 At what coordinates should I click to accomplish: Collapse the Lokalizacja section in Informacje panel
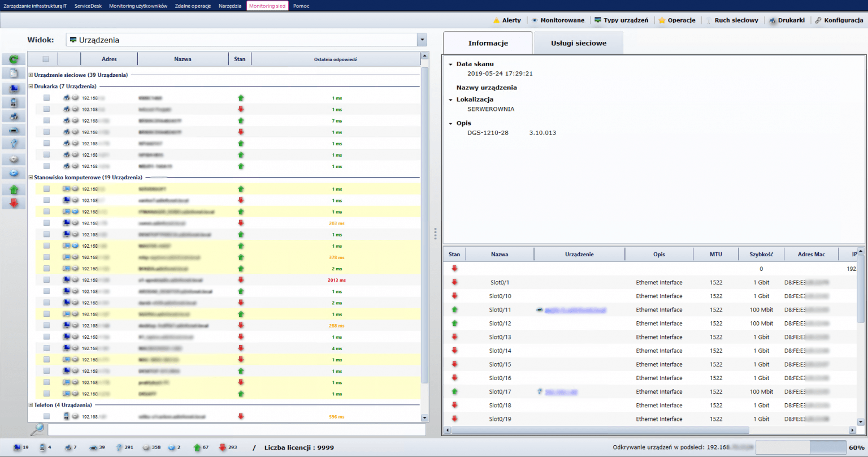[x=450, y=99]
